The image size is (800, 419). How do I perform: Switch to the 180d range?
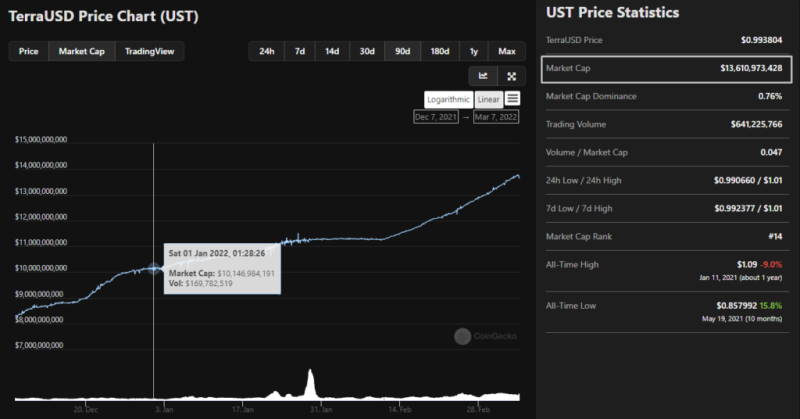coord(439,51)
